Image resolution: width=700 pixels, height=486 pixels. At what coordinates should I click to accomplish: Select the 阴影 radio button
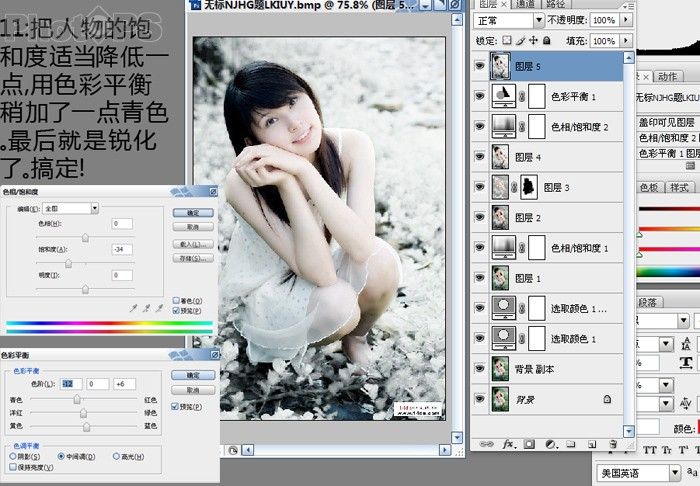(x=13, y=456)
